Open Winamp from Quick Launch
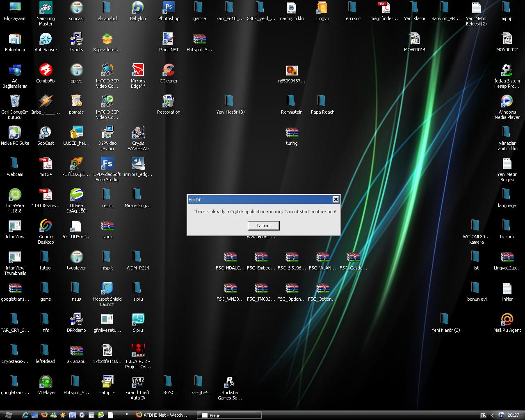525x420 pixels. (x=63, y=415)
